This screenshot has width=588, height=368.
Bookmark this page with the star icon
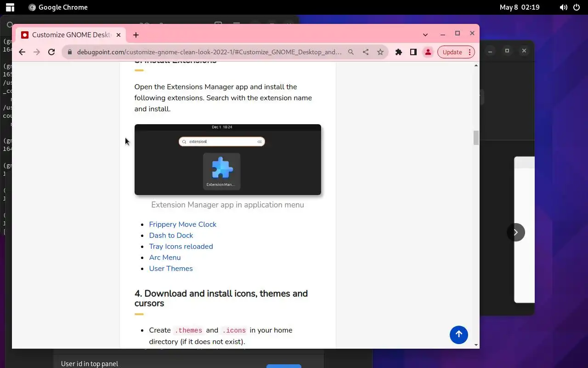pyautogui.click(x=380, y=52)
